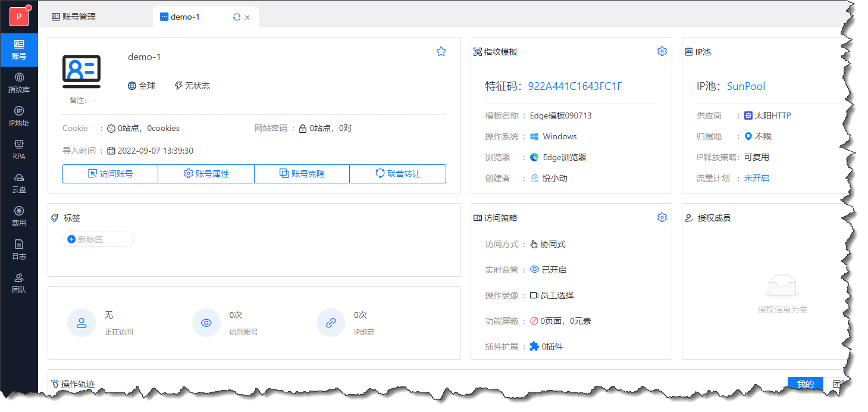Open the 云盘 cloud drive
The image size is (868, 412).
coord(19,183)
